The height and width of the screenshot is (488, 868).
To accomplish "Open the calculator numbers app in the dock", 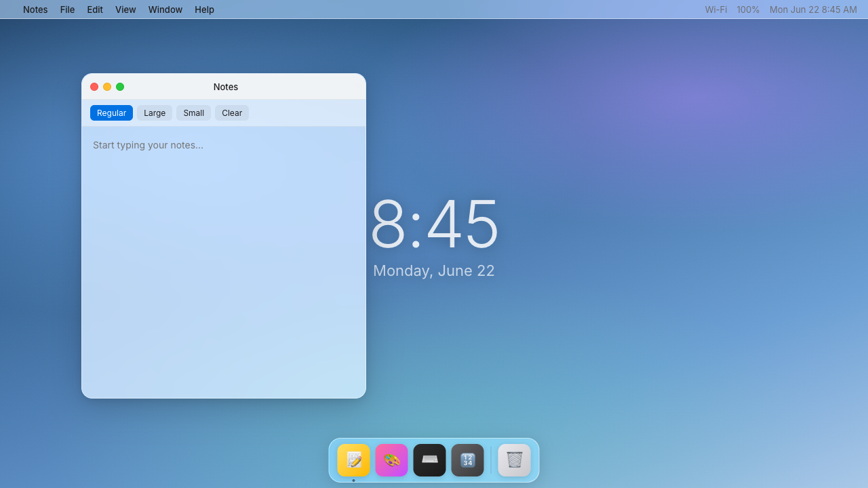I will click(x=467, y=460).
